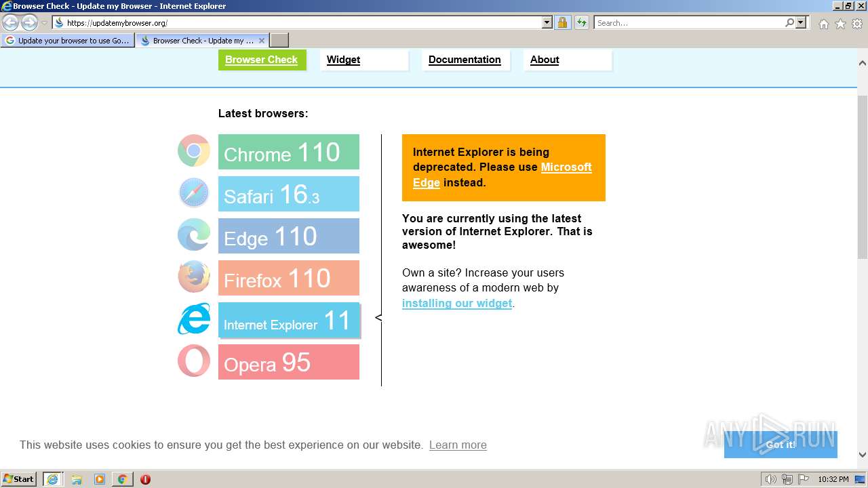Click the volume speaker tray icon
This screenshot has height=488, width=868.
770,479
